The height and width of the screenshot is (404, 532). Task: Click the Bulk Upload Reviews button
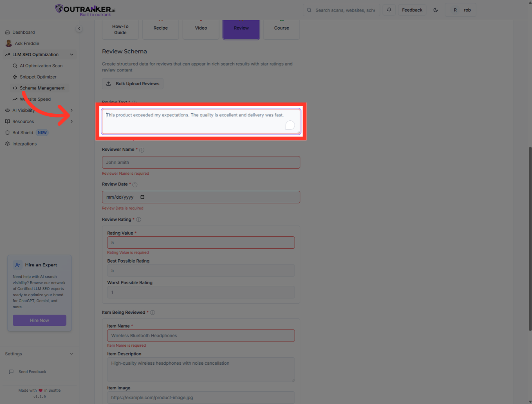(x=133, y=84)
